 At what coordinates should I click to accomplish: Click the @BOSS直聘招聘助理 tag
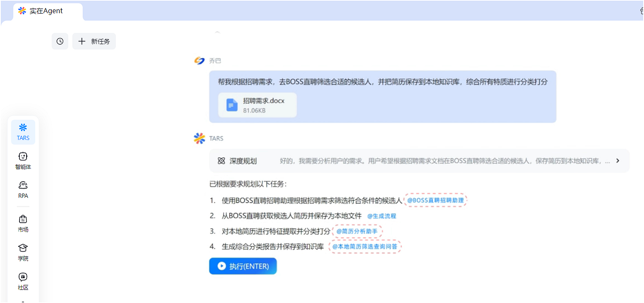point(436,201)
